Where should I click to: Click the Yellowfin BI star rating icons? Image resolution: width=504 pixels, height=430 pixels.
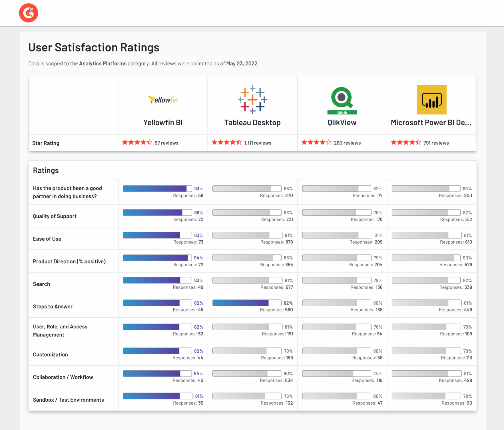pyautogui.click(x=137, y=142)
